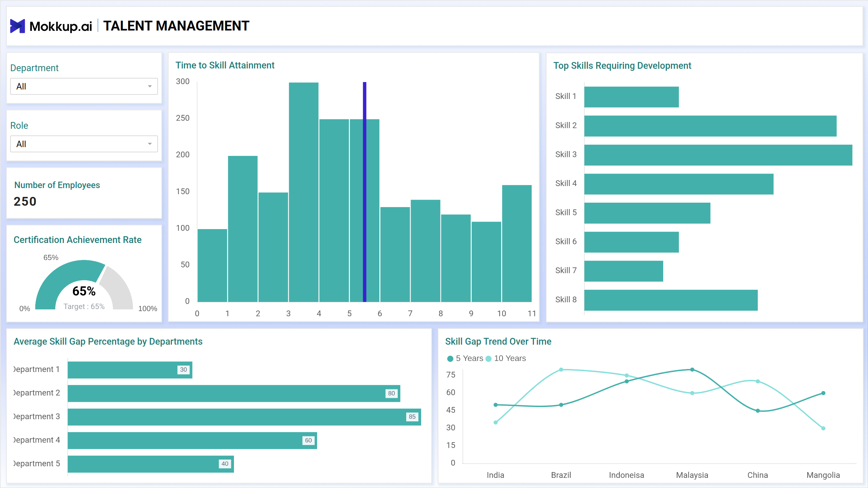The width and height of the screenshot is (868, 488).
Task: Click the 10 Years data point for Mangolia
Action: pos(823,428)
